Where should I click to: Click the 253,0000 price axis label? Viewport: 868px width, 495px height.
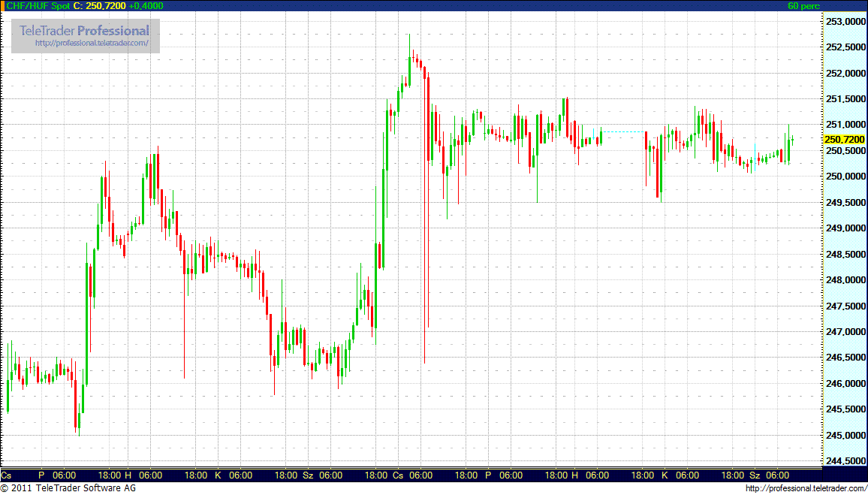(x=845, y=22)
